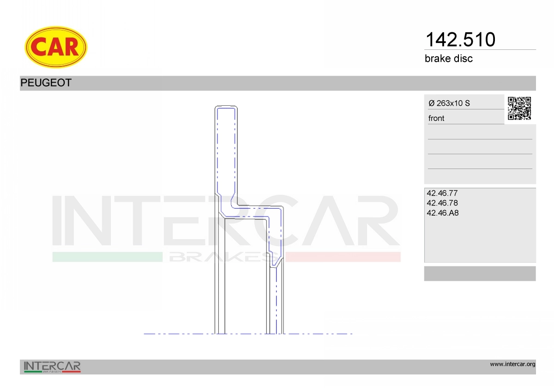Select the 142.510 part number
Viewport: 554px width, 392px height.
[x=460, y=40]
